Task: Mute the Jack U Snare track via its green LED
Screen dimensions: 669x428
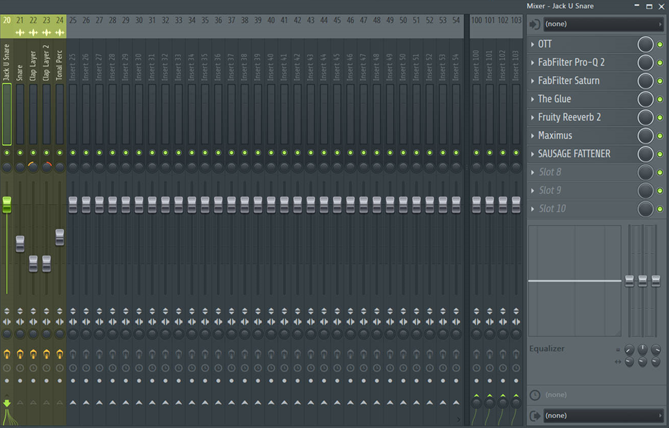Action: [7, 153]
